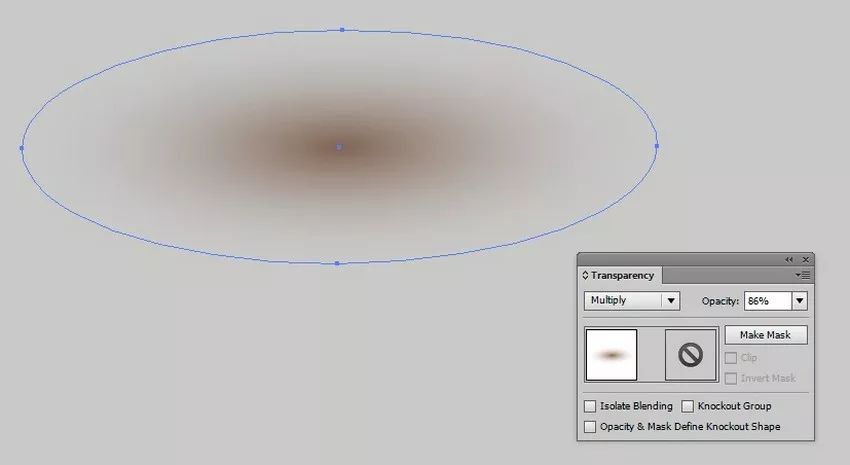Toggle the Clip checkbox
The image size is (850, 465).
coord(731,358)
